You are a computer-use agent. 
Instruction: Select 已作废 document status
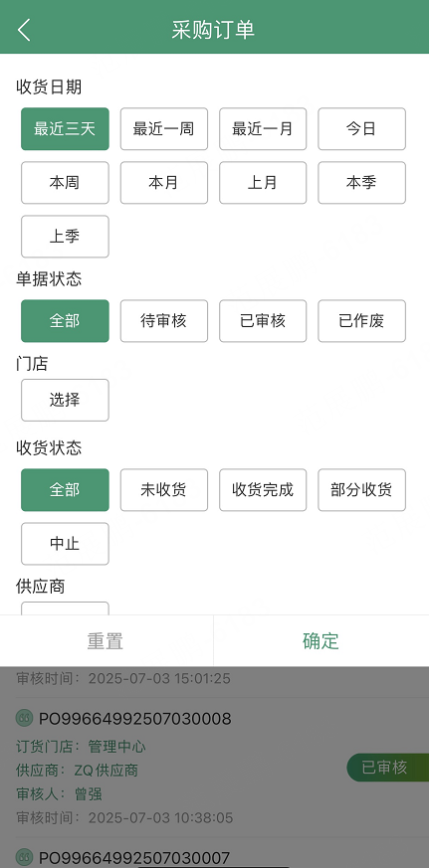tap(362, 321)
